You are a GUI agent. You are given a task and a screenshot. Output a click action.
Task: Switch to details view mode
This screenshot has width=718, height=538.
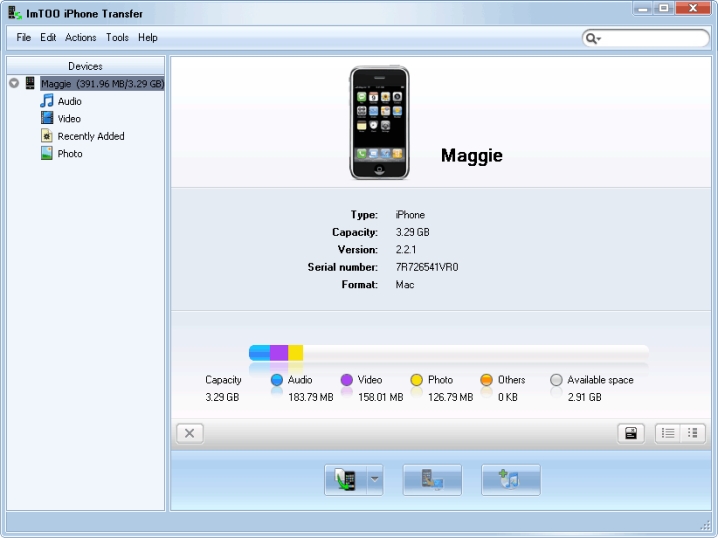point(693,433)
